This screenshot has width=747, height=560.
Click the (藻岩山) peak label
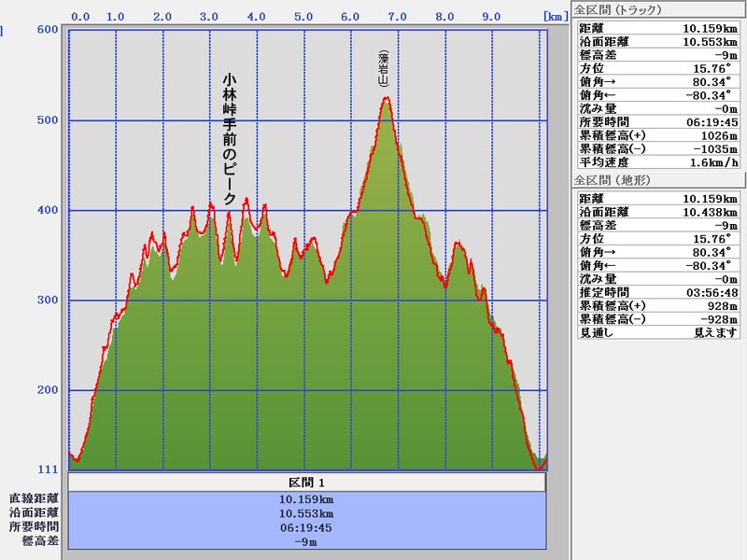[384, 70]
